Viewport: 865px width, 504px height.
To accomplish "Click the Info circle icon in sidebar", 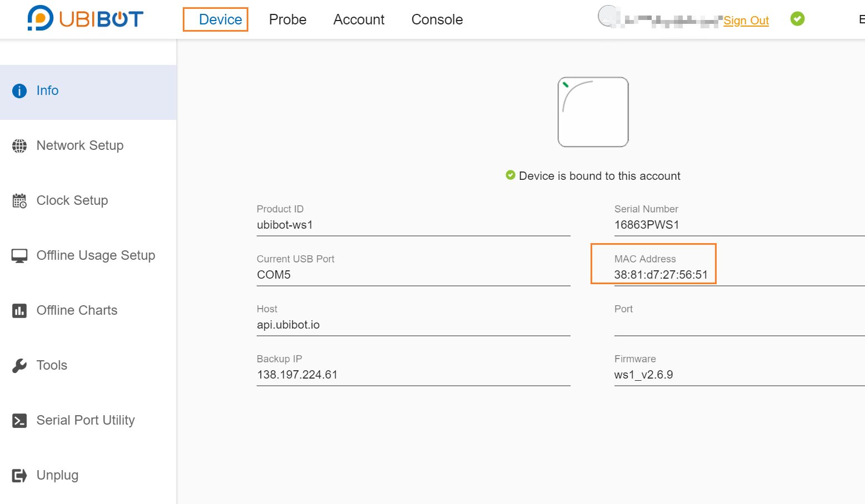I will click(x=19, y=90).
